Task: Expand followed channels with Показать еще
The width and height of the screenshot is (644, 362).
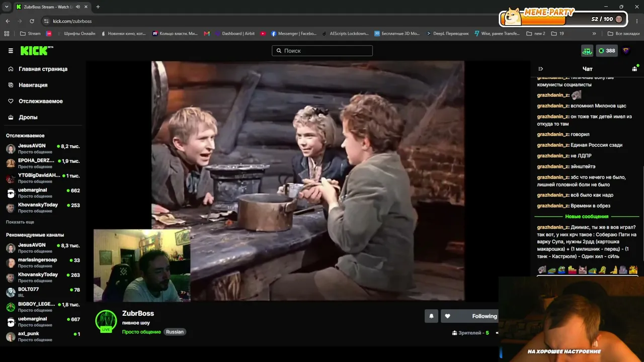Action: tap(20, 222)
